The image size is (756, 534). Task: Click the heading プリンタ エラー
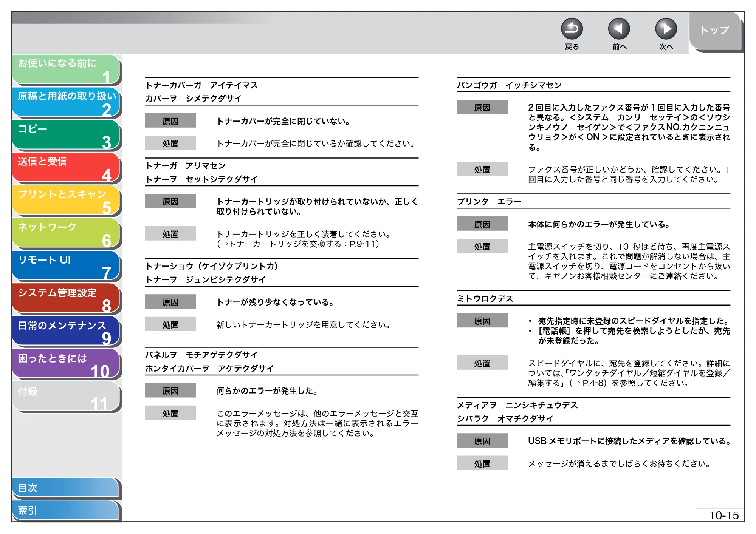(x=489, y=202)
